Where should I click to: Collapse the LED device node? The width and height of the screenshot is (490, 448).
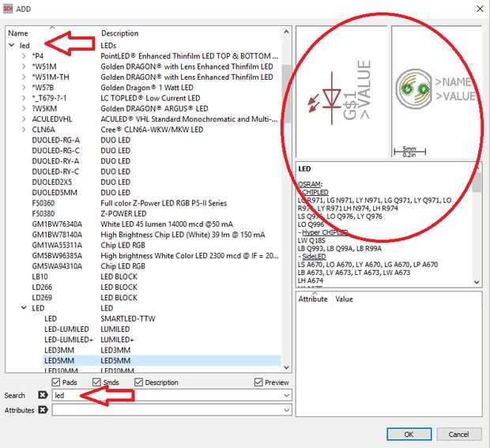pos(24,307)
